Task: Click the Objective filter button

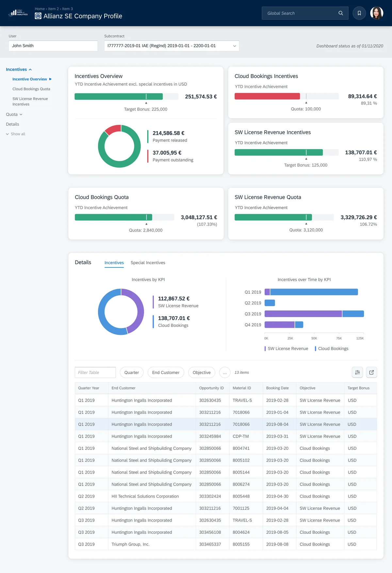Action: click(202, 373)
